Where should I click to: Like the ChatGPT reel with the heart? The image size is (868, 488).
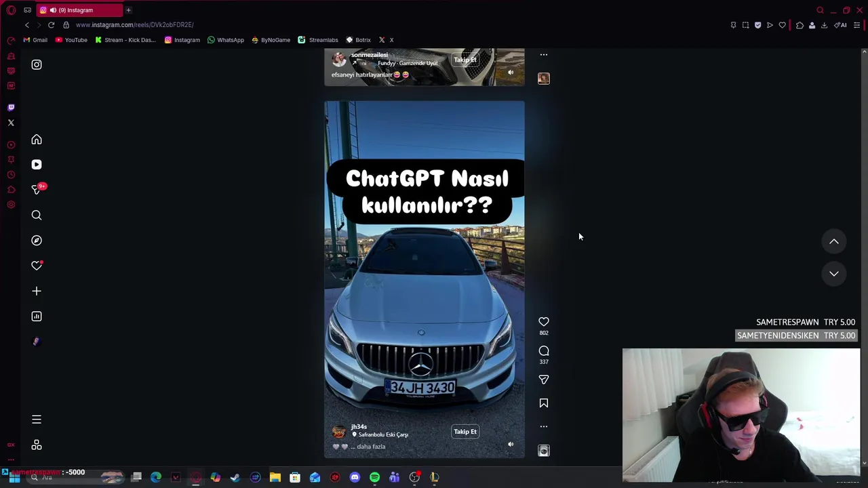544,322
